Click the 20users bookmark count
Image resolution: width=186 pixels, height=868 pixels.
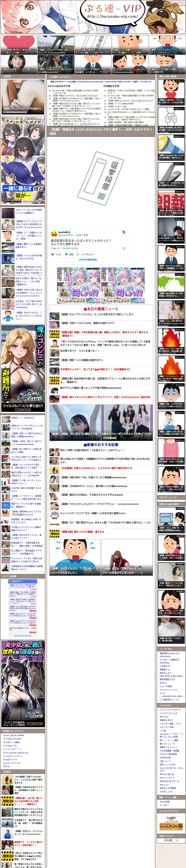[32, 632]
